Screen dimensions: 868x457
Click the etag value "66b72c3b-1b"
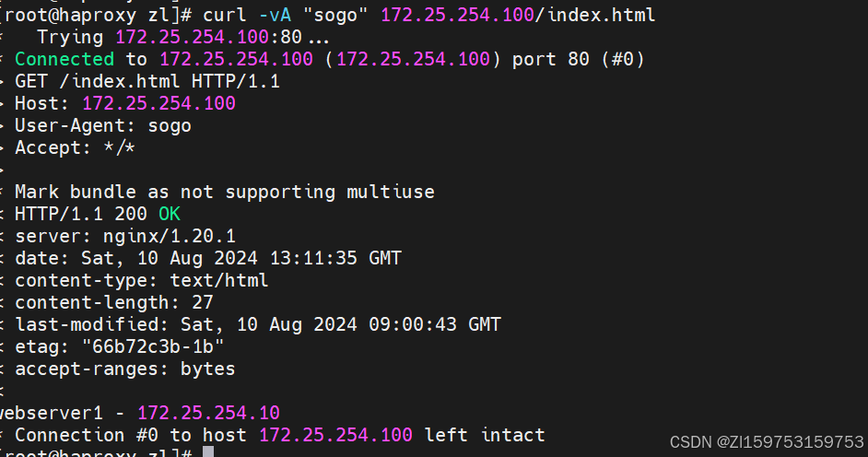tap(153, 347)
